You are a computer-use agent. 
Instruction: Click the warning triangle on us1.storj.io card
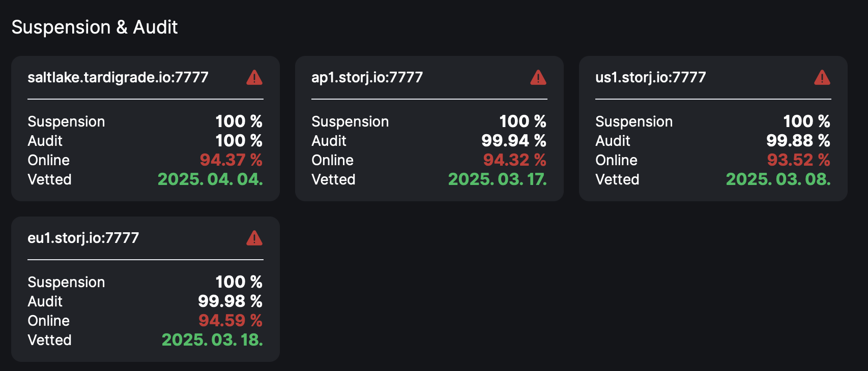coord(822,77)
